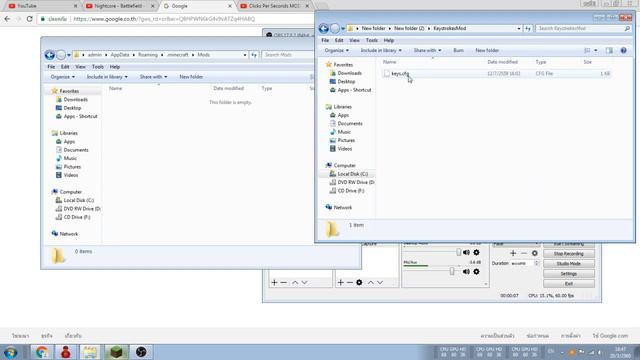This screenshot has height=360, width=640.
Task: Click Studio Mode button in OBS
Action: coord(569,264)
